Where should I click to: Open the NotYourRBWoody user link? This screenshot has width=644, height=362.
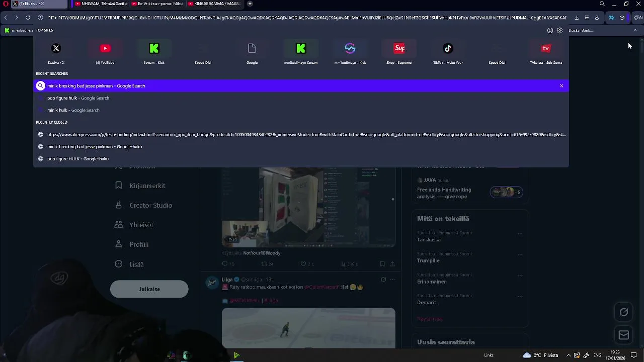tap(262, 253)
